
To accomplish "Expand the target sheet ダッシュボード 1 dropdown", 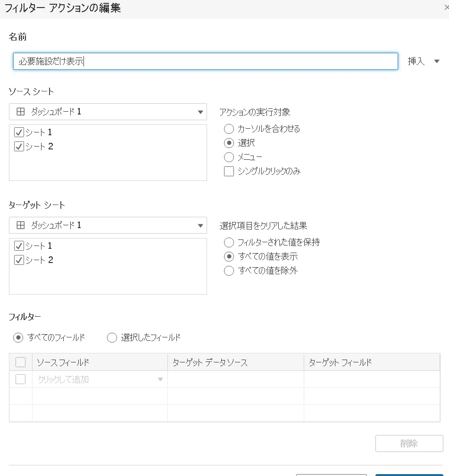I will [108, 225].
